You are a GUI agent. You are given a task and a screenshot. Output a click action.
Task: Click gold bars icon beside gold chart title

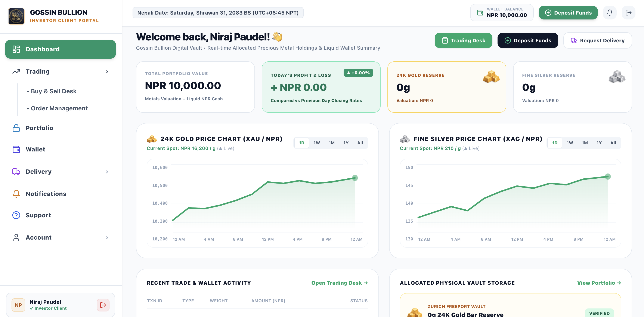(x=152, y=139)
